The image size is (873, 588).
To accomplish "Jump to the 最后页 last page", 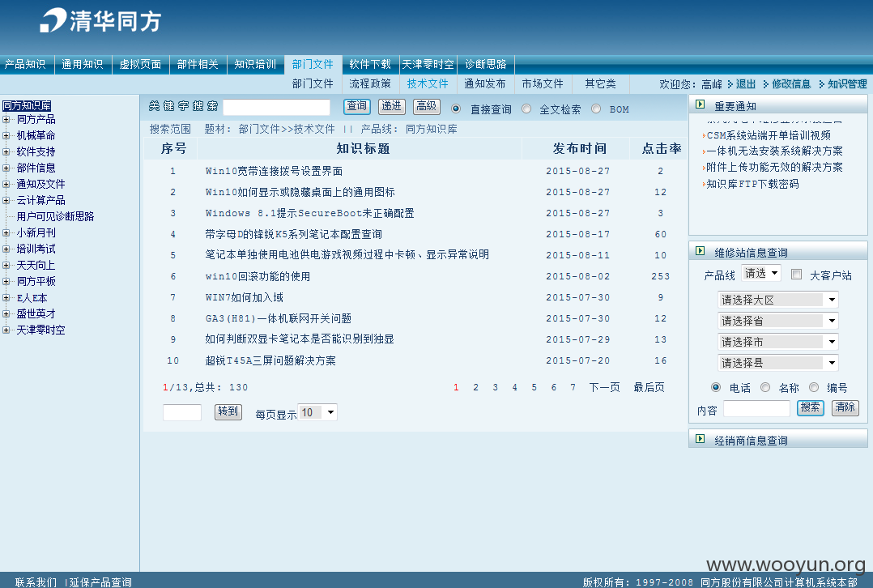I will coord(649,387).
